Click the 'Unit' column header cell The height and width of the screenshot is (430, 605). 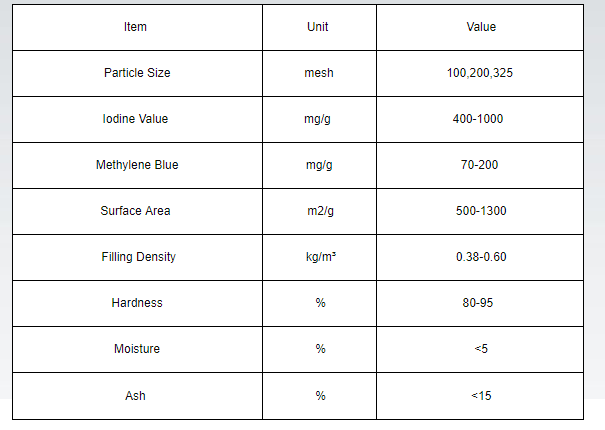pyautogui.click(x=317, y=27)
